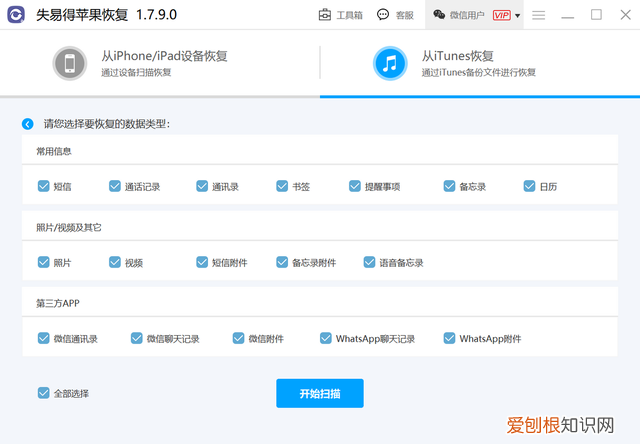
Task: Toggle the 微信聊天记录 checkbox
Action: (136, 338)
